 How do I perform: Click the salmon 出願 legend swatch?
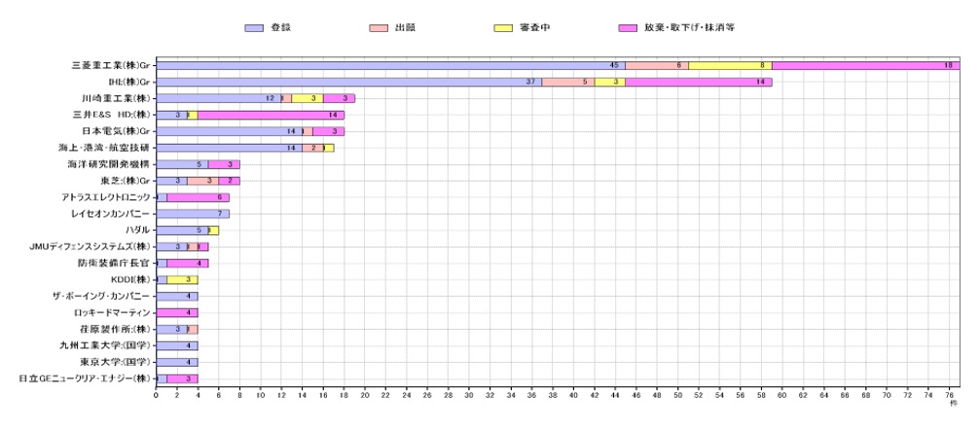pyautogui.click(x=379, y=28)
